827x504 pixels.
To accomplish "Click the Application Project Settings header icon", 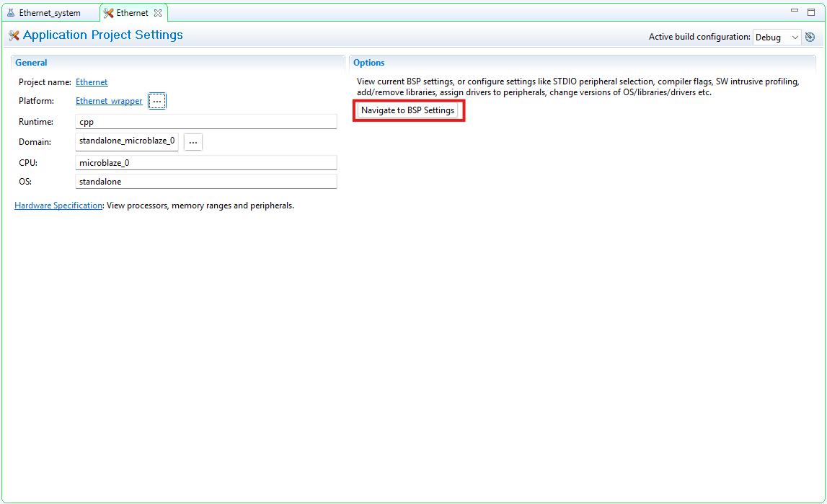I will [14, 35].
